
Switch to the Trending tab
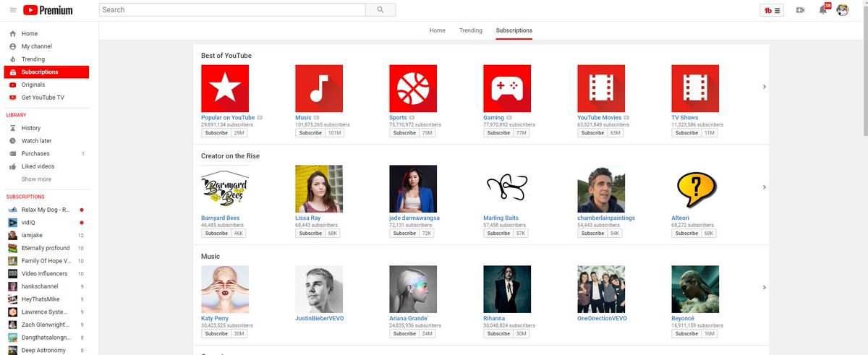click(471, 30)
